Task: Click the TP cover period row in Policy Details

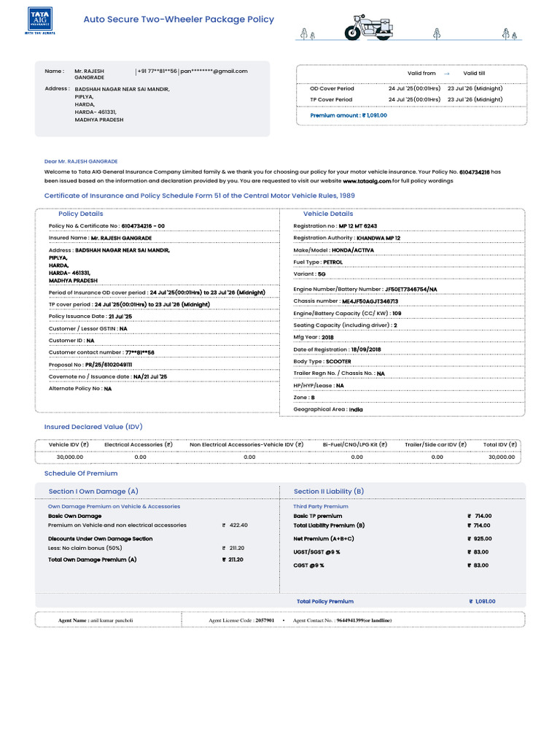Action: click(x=129, y=304)
